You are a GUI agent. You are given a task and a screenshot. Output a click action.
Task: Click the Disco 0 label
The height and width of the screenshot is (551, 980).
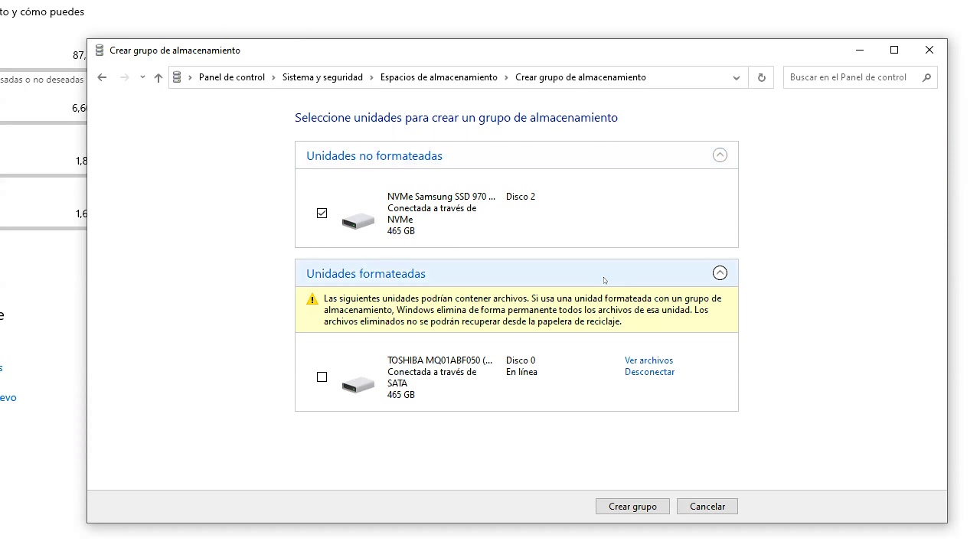[x=521, y=360]
